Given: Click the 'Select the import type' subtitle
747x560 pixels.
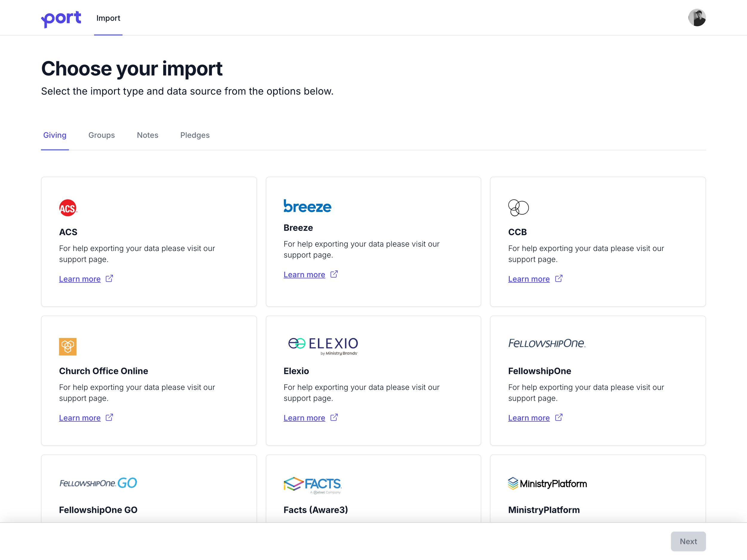Looking at the screenshot, I should point(187,91).
